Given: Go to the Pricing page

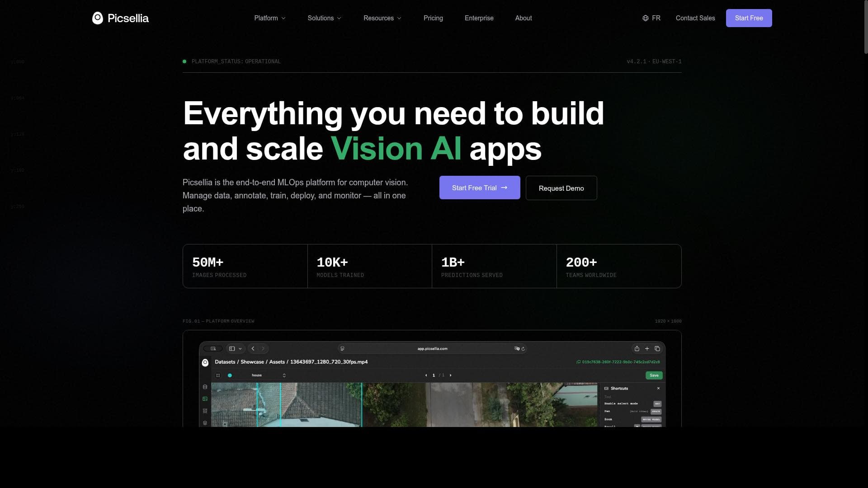Looking at the screenshot, I should click(433, 18).
